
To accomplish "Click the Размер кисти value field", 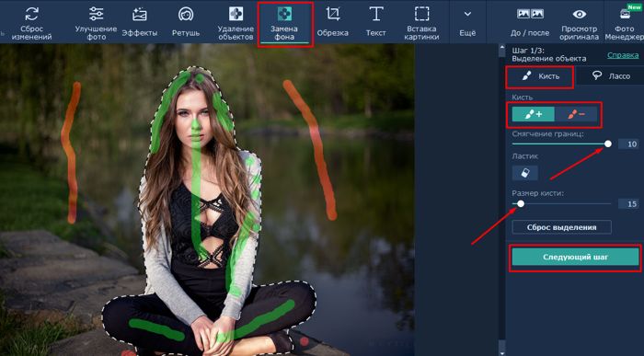I will 628,204.
